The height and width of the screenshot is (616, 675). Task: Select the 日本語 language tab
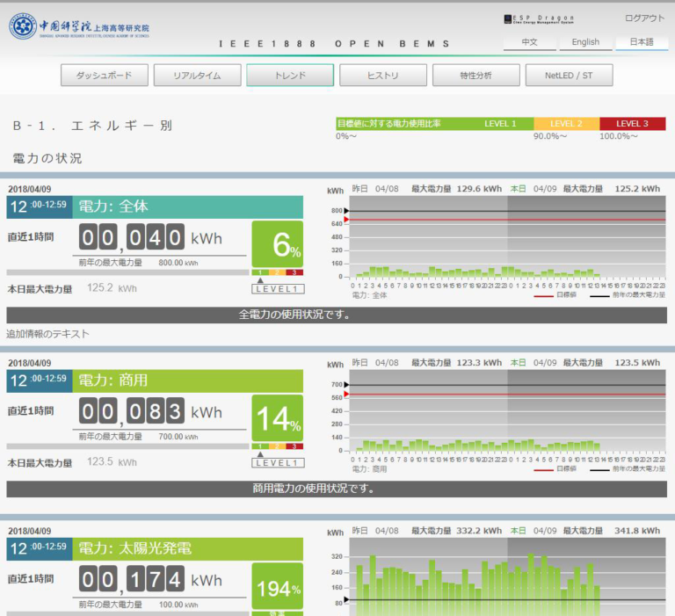(642, 42)
